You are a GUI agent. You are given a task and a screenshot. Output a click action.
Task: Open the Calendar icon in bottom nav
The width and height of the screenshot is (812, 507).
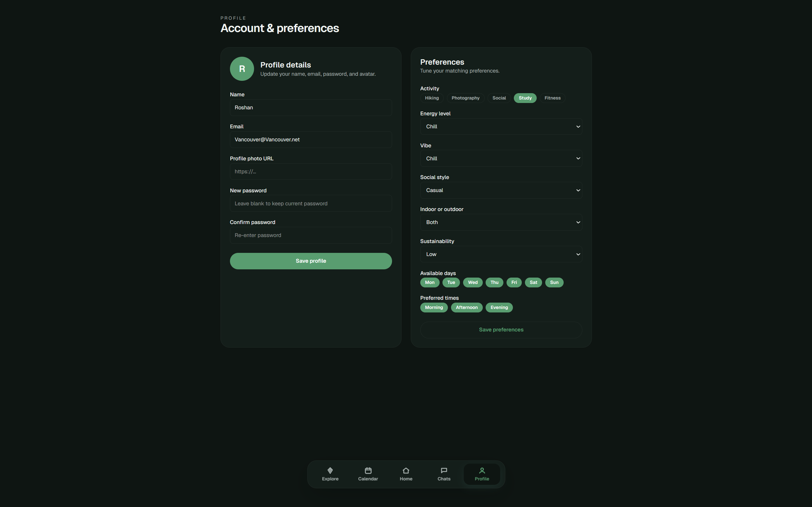[368, 471]
